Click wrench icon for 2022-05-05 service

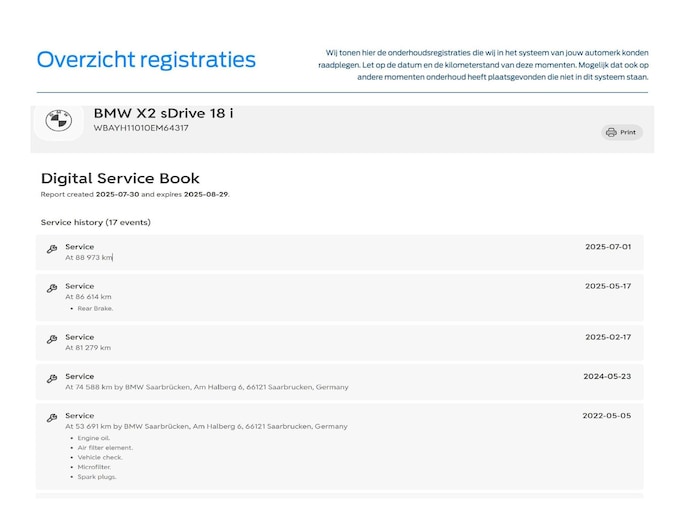52,418
